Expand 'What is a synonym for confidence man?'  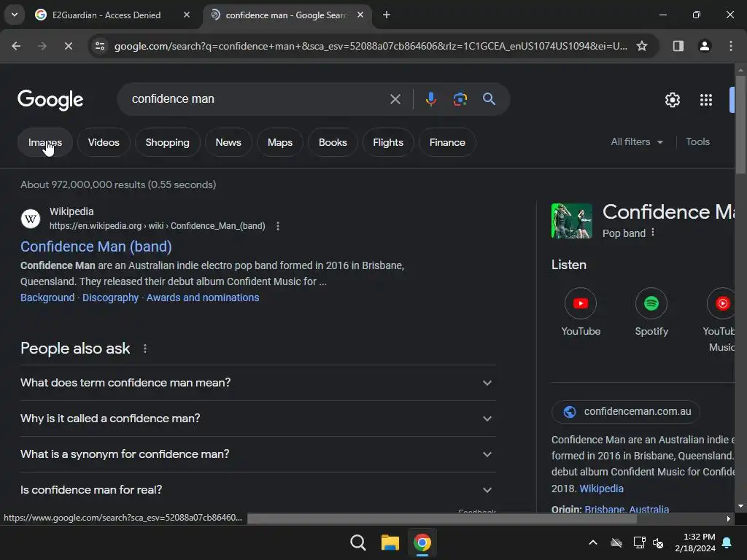click(x=258, y=454)
